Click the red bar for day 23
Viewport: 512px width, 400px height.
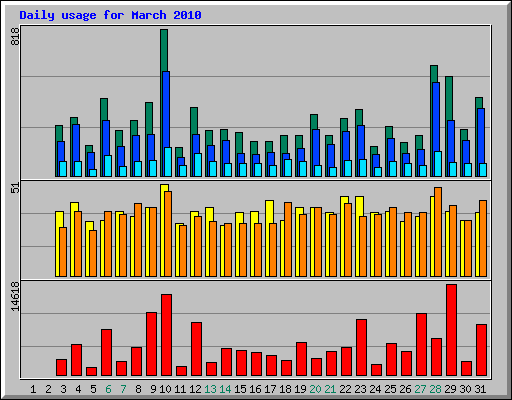tap(361, 348)
